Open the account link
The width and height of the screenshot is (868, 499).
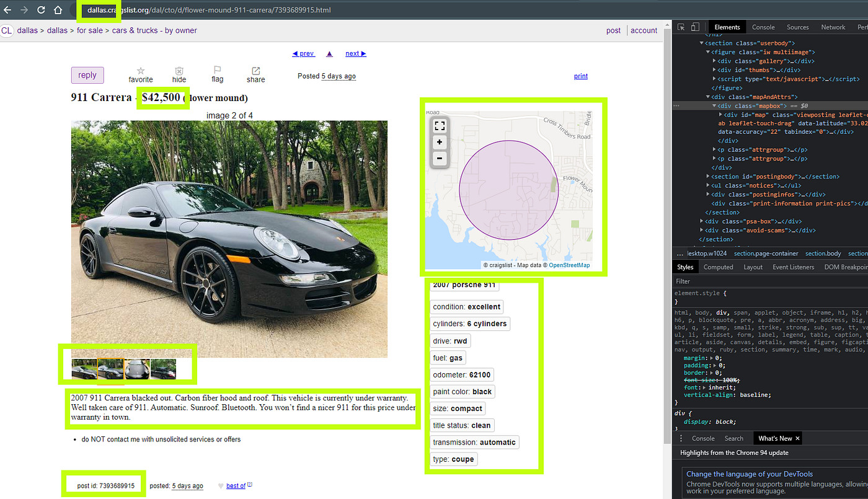click(644, 30)
